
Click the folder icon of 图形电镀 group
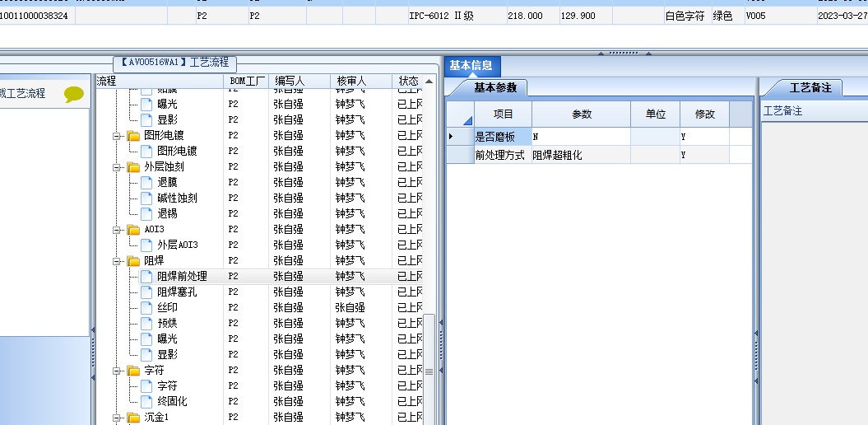[133, 136]
